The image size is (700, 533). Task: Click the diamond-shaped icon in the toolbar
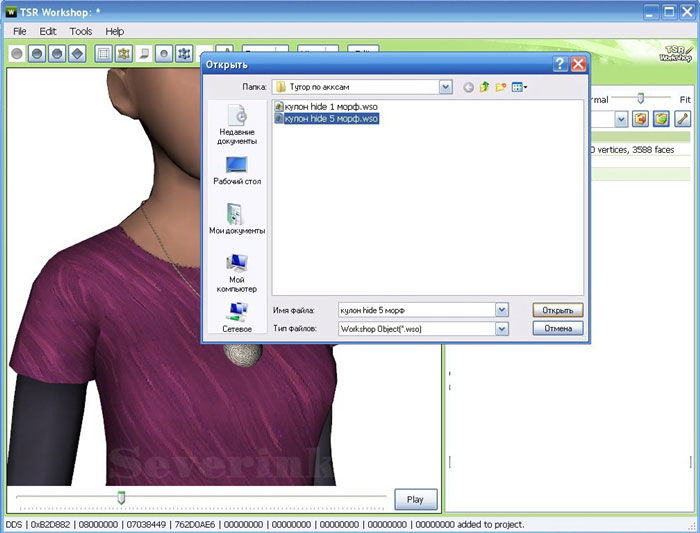(77, 54)
